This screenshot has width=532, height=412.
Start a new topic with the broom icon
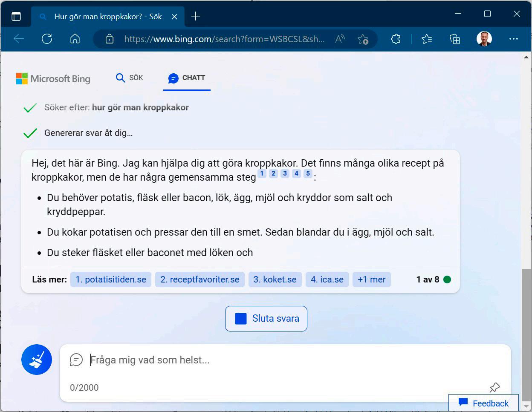[x=37, y=360]
